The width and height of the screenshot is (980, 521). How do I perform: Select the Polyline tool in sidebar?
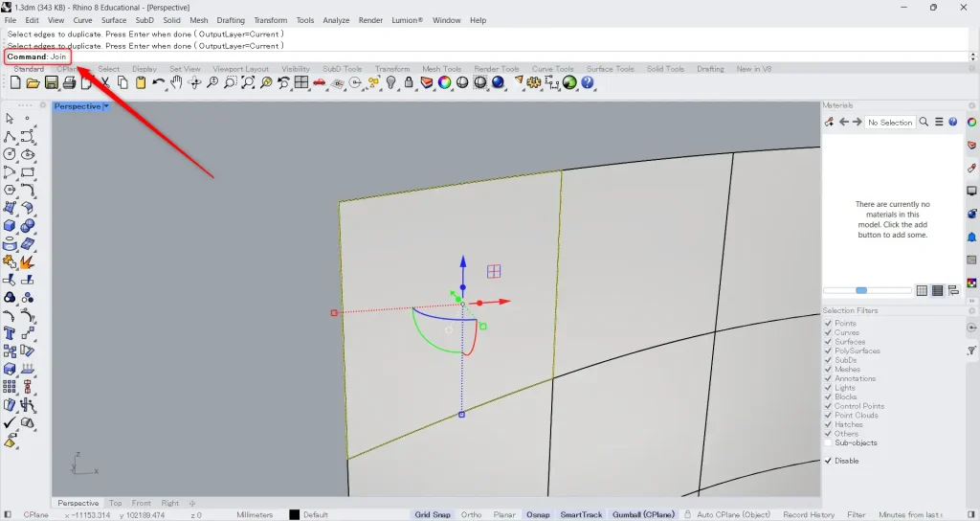[x=10, y=136]
